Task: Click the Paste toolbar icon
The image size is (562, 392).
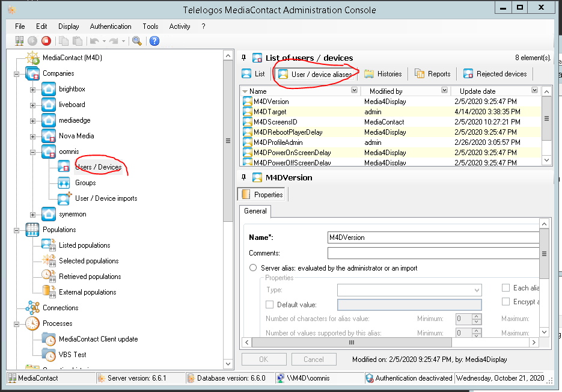Action: click(78, 41)
